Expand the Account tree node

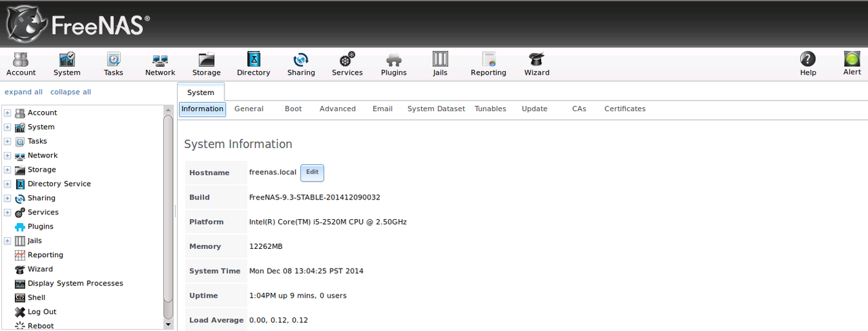click(x=7, y=113)
